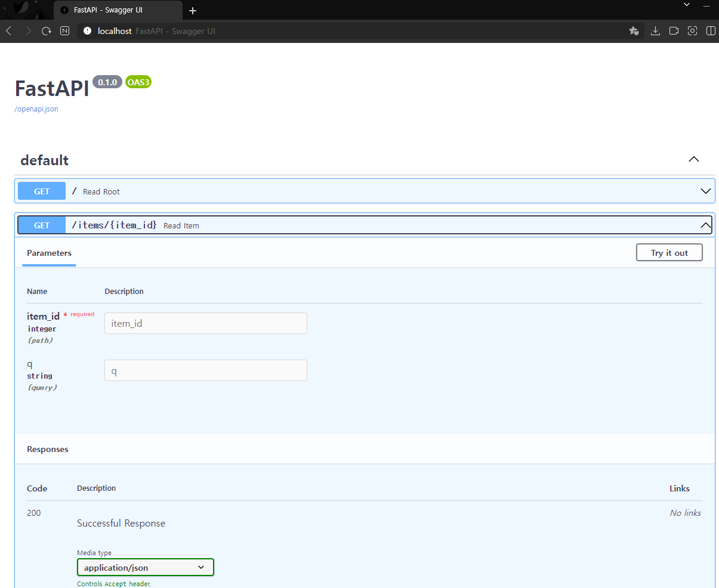719x588 pixels.
Task: Click the video icon in the browser toolbar
Action: point(674,31)
